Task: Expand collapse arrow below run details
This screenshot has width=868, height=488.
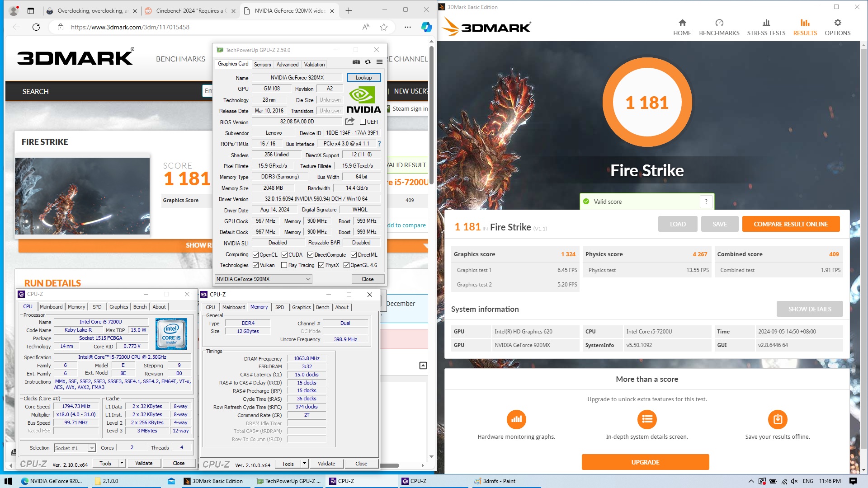Action: 423,366
